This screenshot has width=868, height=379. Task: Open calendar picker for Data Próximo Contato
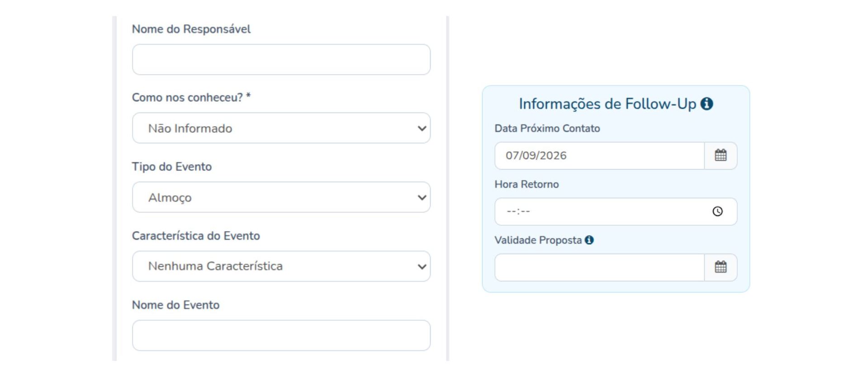pyautogui.click(x=721, y=156)
